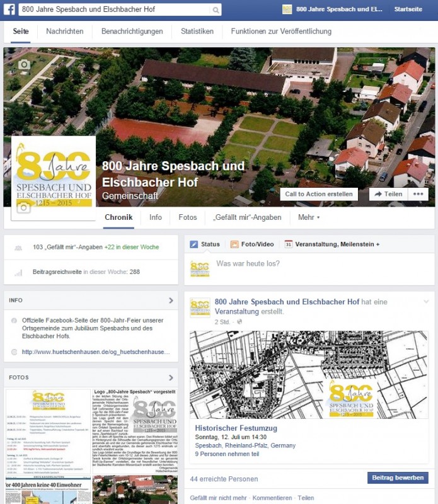This screenshot has width=438, height=504.
Task: Click the 103 „Gefällt mir“-Angaben count
Action: click(x=67, y=247)
